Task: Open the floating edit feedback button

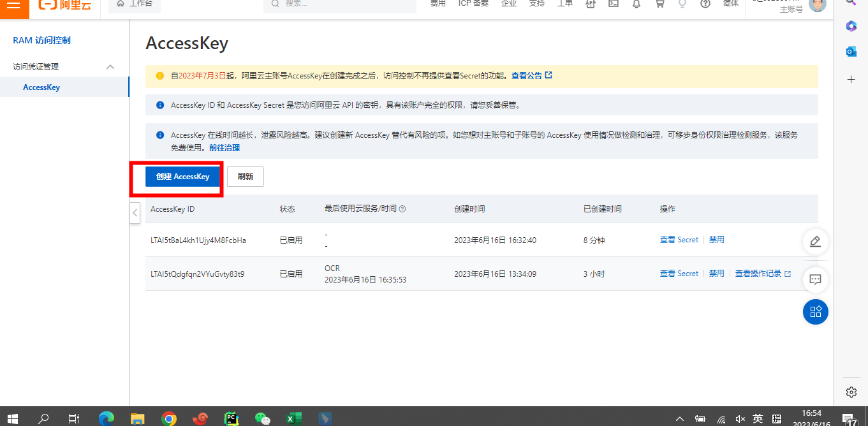Action: 815,242
